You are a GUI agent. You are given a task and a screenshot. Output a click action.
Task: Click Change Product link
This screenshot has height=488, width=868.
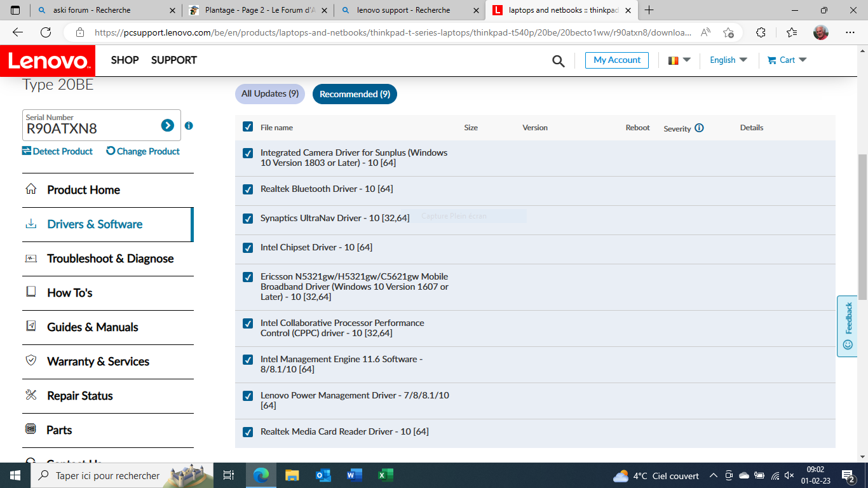coord(143,151)
